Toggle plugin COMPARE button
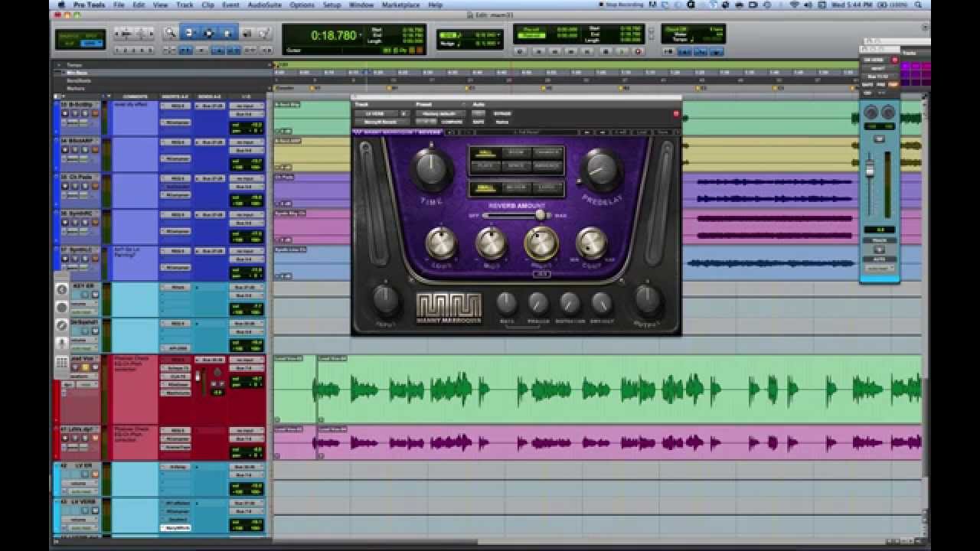980x551 pixels. 452,122
